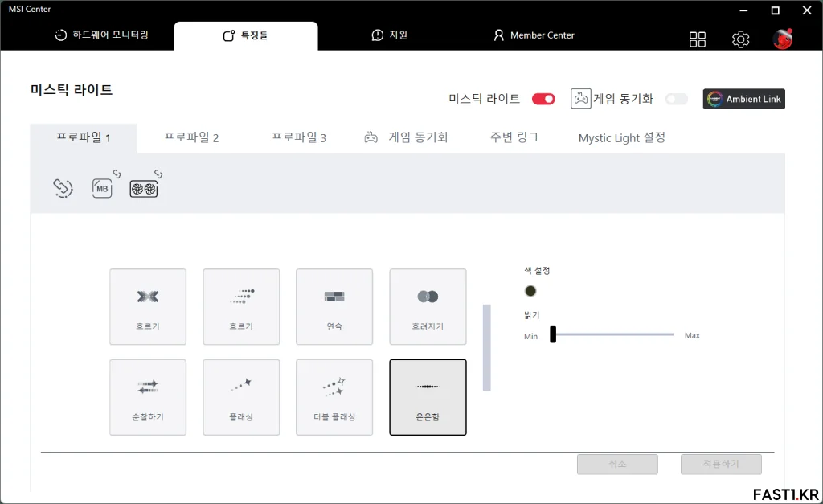Select the motherboard (MB) device icon

pyautogui.click(x=102, y=188)
